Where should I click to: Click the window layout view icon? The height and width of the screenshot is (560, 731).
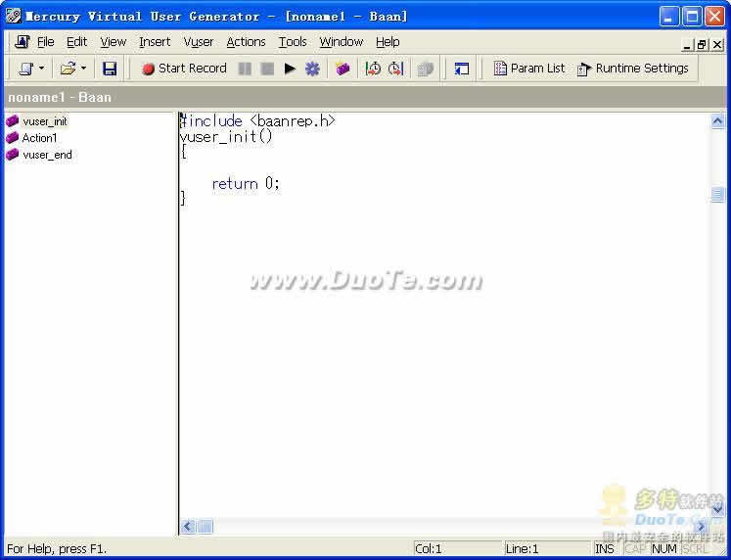[x=462, y=69]
